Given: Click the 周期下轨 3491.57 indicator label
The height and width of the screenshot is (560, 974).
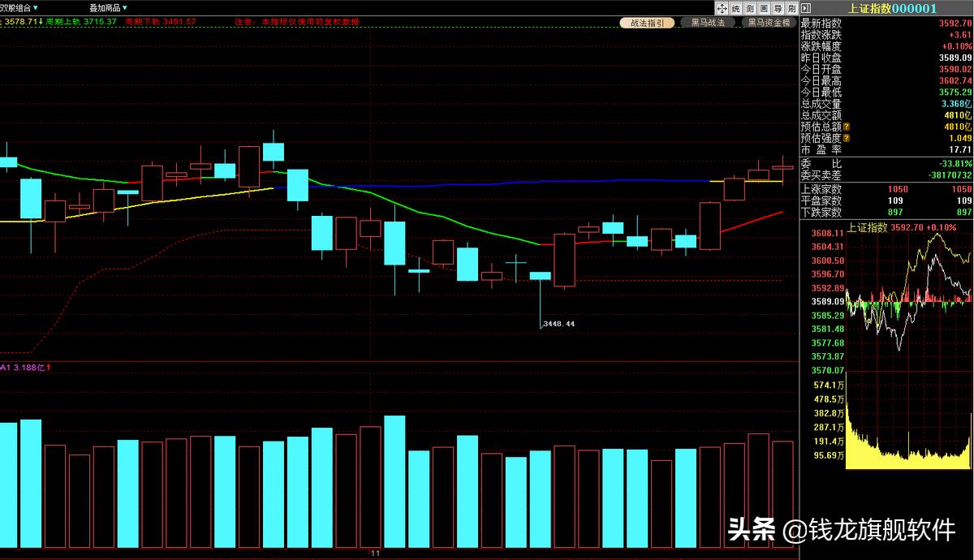Looking at the screenshot, I should click(161, 21).
